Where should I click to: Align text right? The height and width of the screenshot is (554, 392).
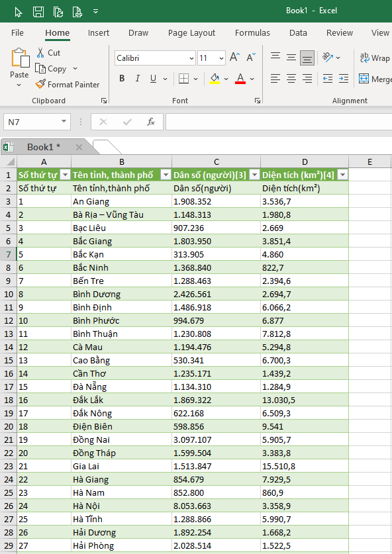pos(307,79)
